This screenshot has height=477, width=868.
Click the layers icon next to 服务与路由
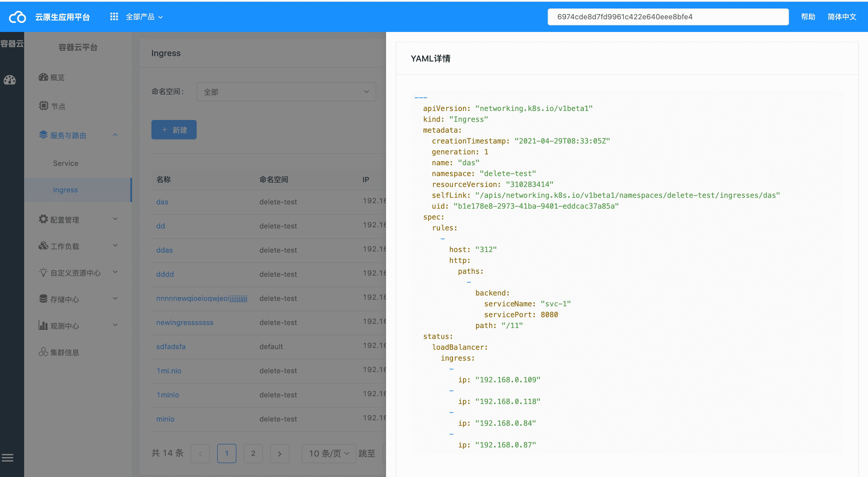coord(43,135)
